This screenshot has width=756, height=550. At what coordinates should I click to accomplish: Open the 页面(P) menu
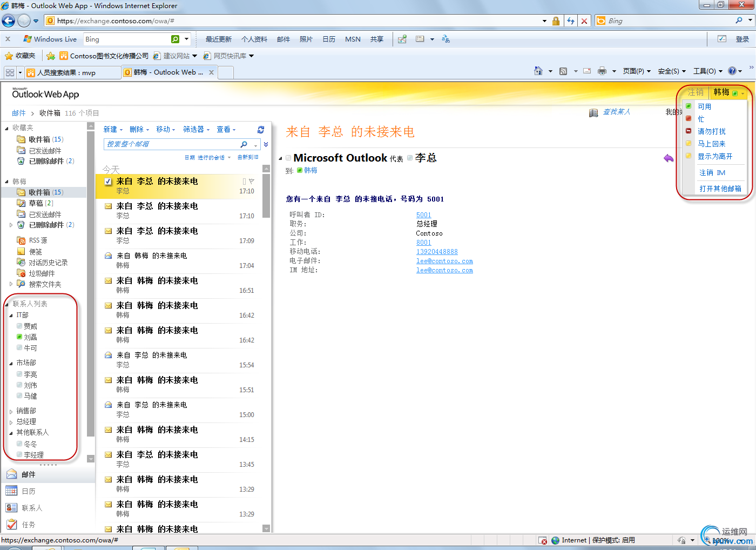click(x=636, y=71)
